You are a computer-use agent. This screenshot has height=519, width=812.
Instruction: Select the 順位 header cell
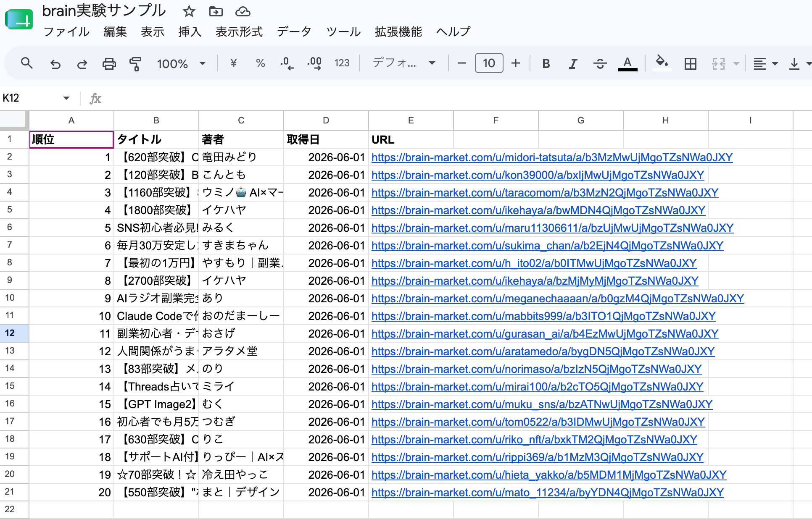pos(71,139)
